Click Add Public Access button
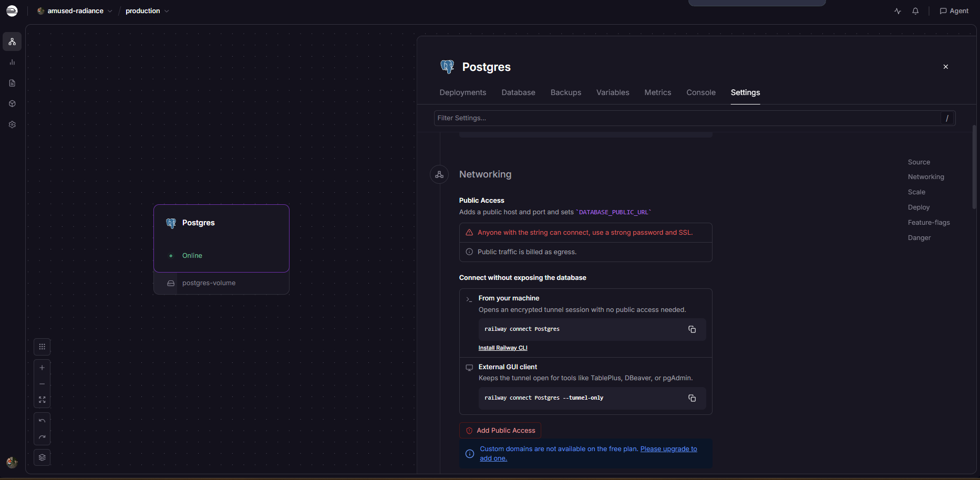Viewport: 980px width, 480px height. [x=500, y=431]
